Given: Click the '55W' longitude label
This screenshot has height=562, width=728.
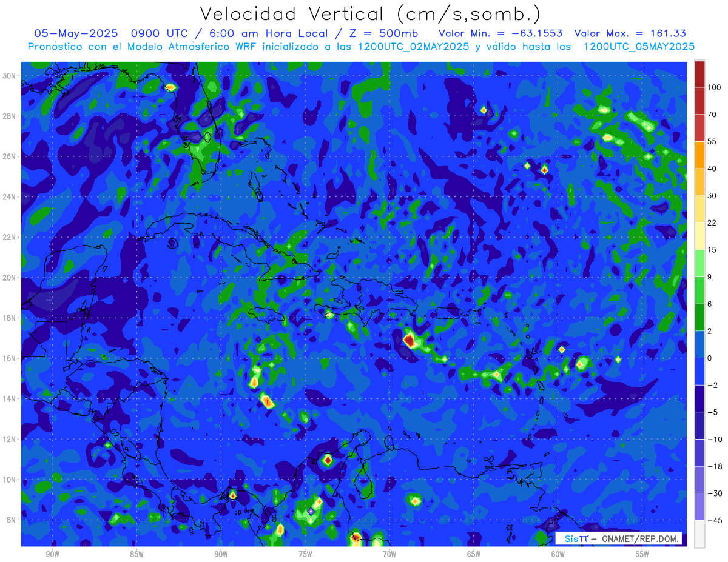Looking at the screenshot, I should [642, 554].
